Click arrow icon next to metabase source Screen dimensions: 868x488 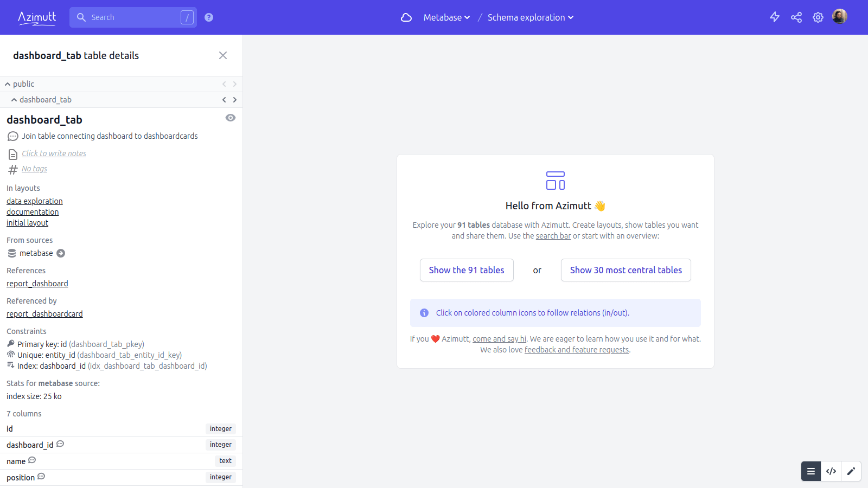pos(61,253)
